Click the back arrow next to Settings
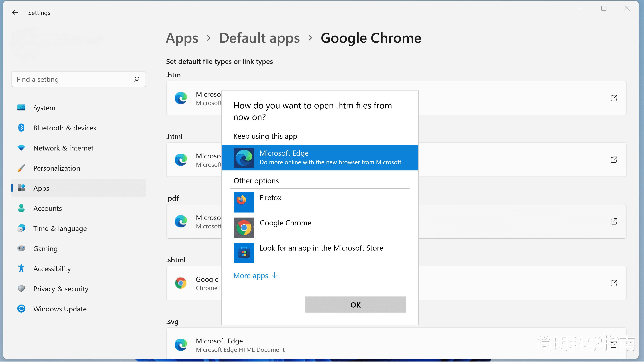The height and width of the screenshot is (362, 644). click(15, 13)
